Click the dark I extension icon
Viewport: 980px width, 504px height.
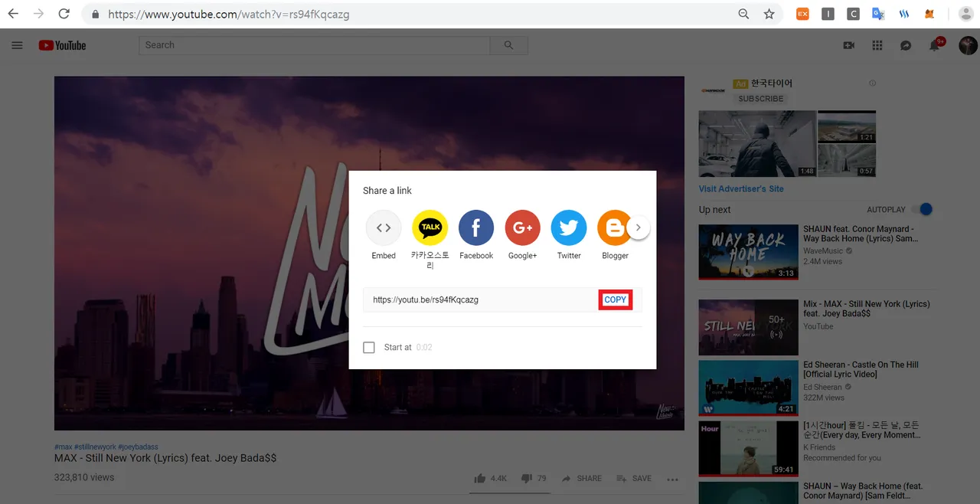click(x=828, y=14)
